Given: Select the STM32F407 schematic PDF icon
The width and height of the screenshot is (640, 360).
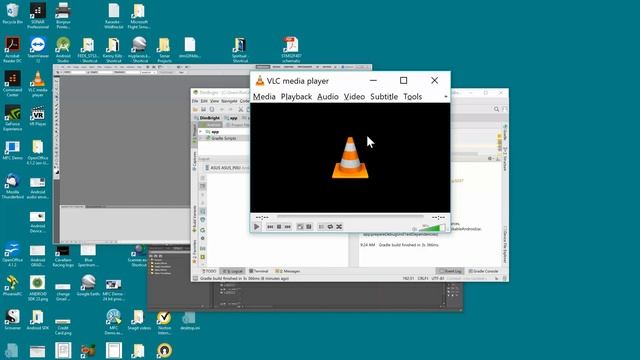Looking at the screenshot, I should [291, 50].
